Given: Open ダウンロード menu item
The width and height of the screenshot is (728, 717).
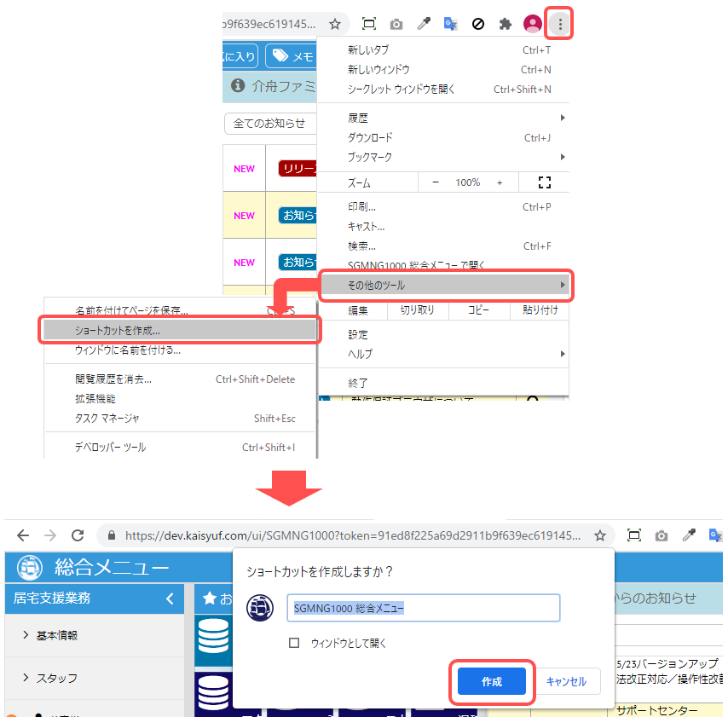Looking at the screenshot, I should 443,138.
